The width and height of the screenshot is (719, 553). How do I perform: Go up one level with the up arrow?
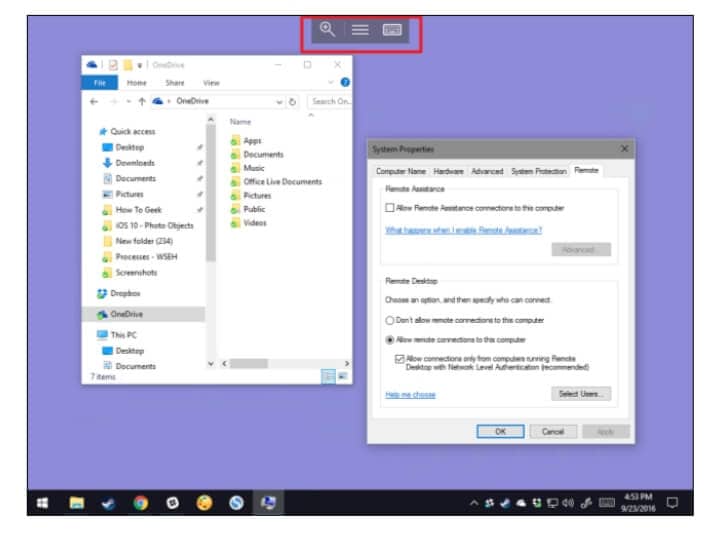[142, 101]
